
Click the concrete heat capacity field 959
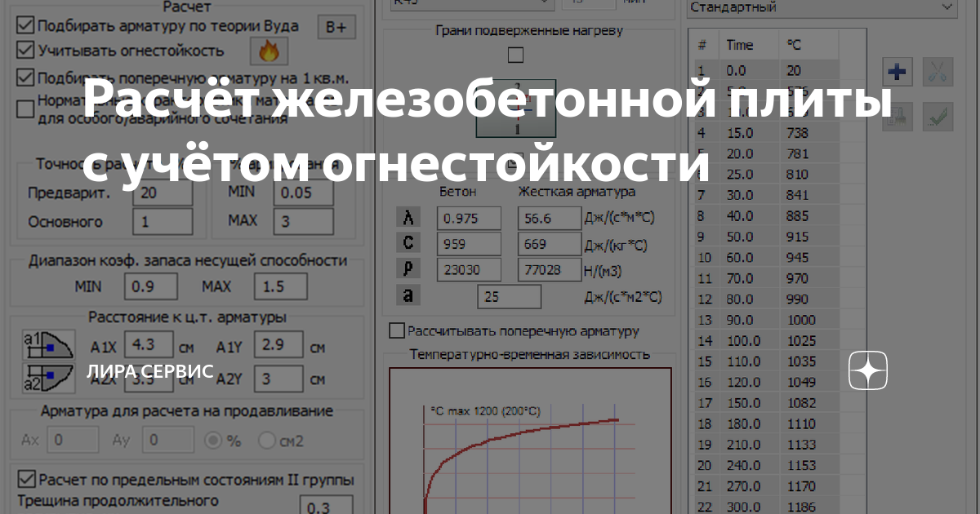pyautogui.click(x=470, y=243)
